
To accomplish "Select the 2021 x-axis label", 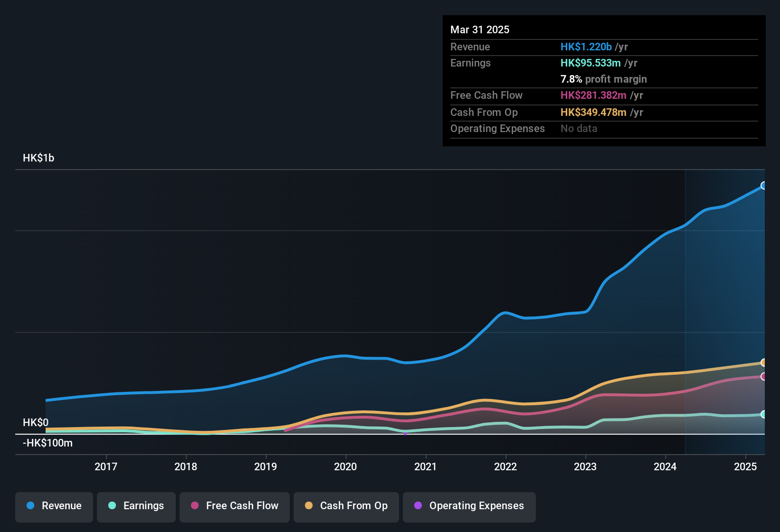I will click(426, 467).
